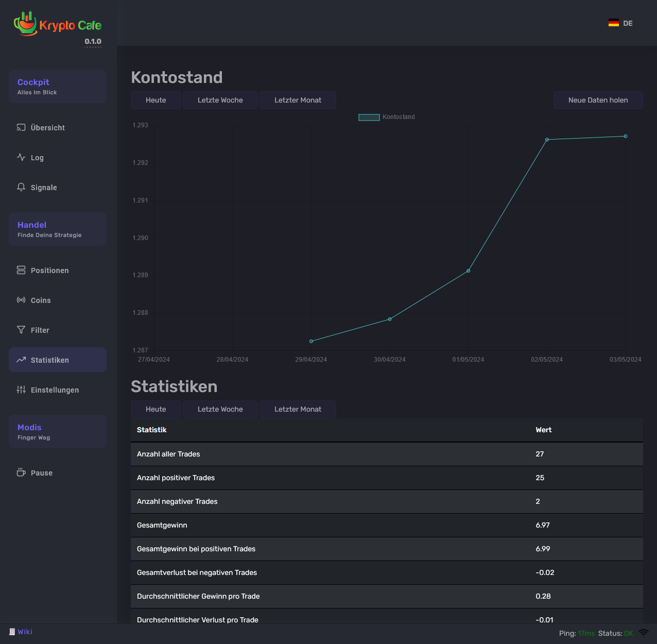Click the Signale bell icon
Image resolution: width=657 pixels, height=644 pixels.
(x=21, y=188)
